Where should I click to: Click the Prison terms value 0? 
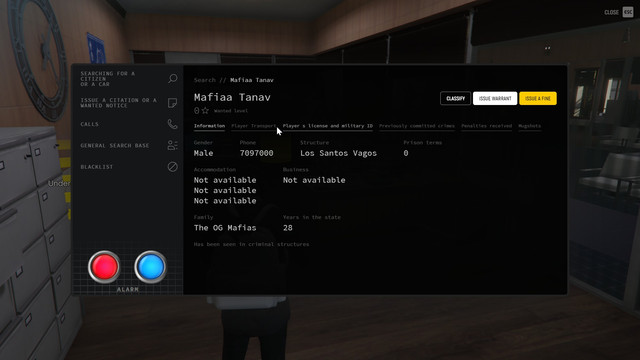click(x=406, y=153)
